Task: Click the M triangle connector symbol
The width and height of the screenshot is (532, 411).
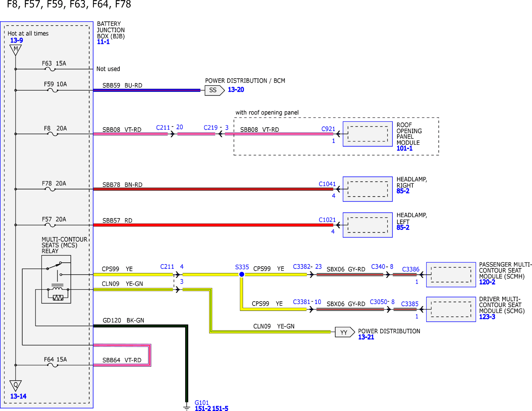Action: click(15, 50)
